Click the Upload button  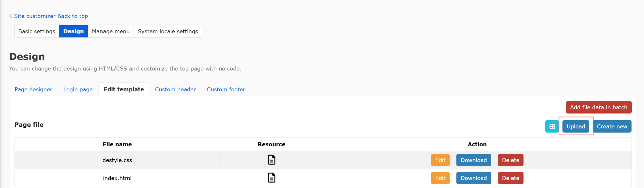tap(576, 127)
